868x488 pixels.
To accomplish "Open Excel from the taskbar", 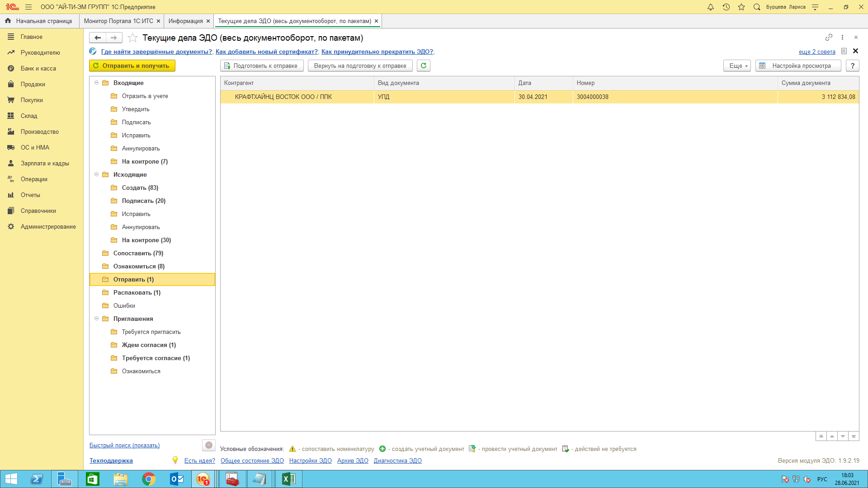I will click(288, 479).
